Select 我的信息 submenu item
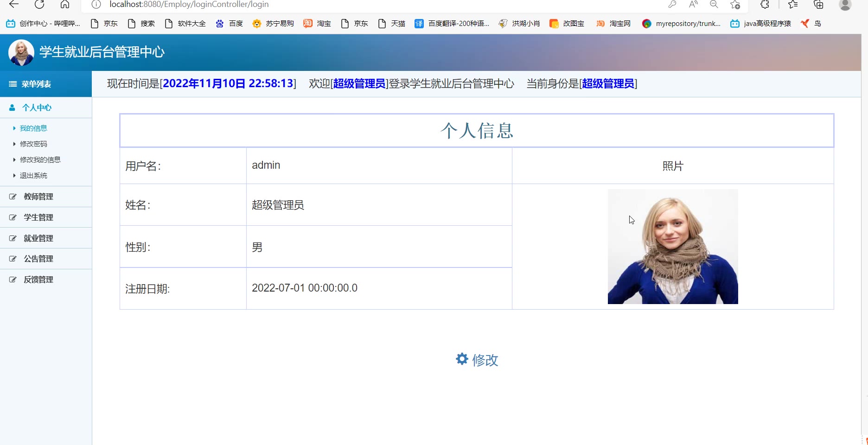Viewport: 868px width, 445px height. click(x=33, y=128)
